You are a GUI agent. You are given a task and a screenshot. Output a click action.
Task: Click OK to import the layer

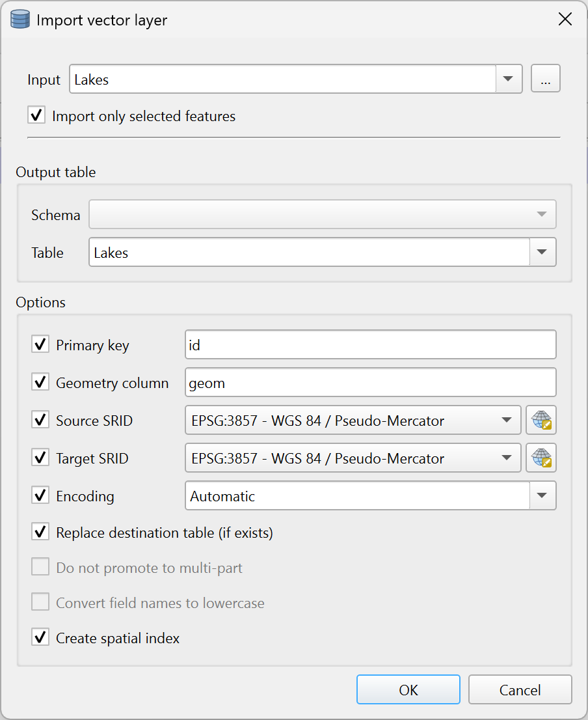[x=408, y=690]
